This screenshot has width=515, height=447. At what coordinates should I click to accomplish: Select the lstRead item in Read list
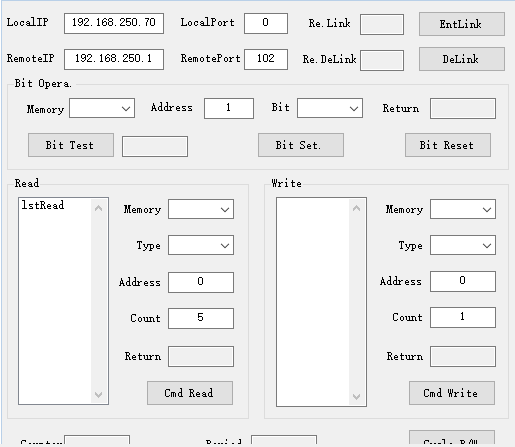coord(43,205)
